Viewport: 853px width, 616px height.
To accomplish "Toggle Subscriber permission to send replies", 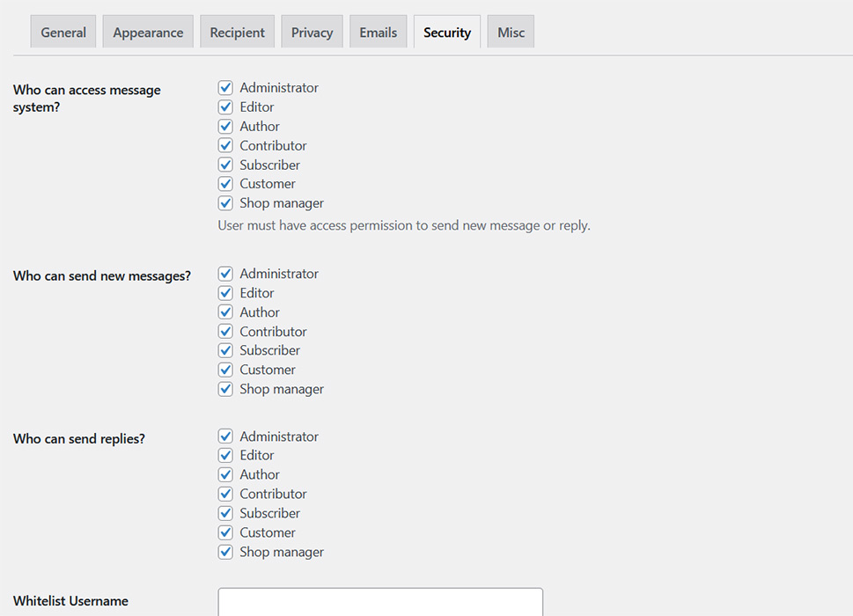I will coord(225,513).
